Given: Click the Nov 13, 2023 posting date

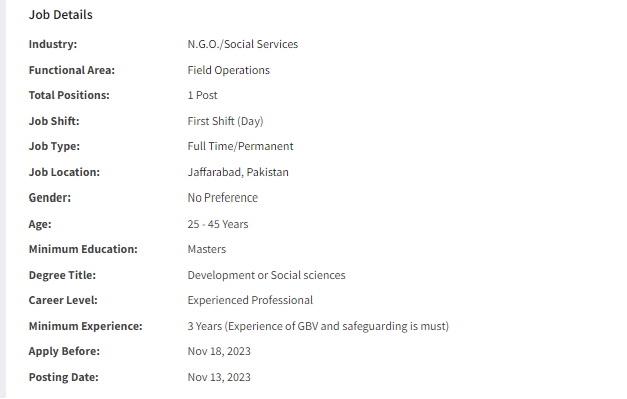Looking at the screenshot, I should 219,377.
